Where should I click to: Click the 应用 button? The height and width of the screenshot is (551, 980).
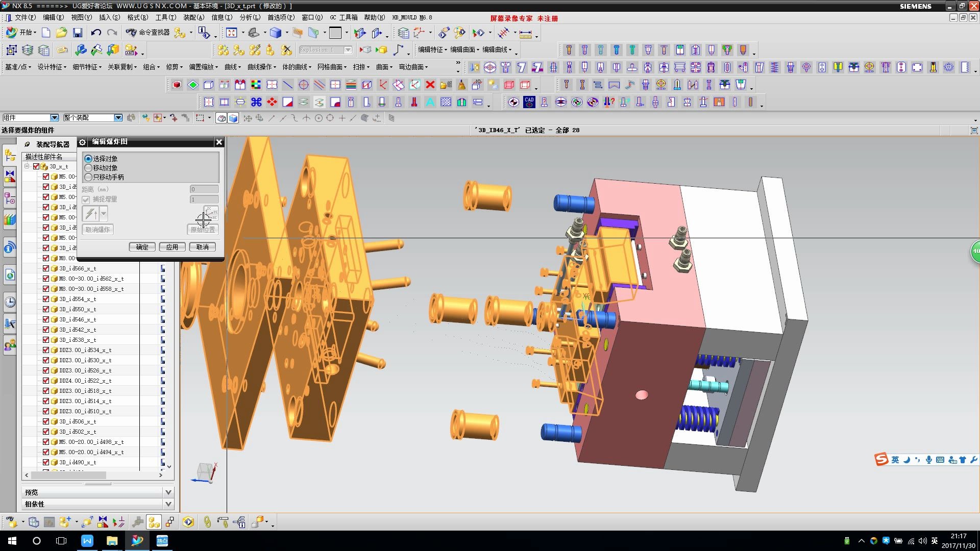[x=173, y=247]
